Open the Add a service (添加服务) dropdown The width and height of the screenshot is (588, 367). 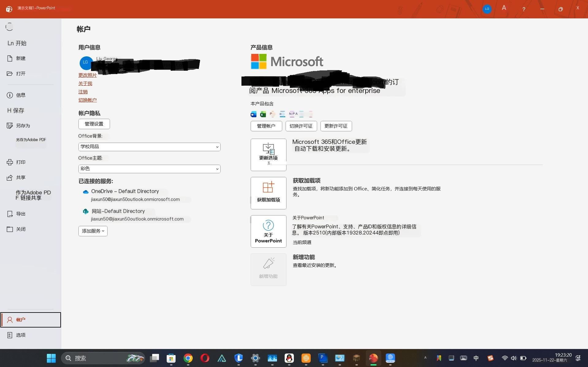point(93,231)
